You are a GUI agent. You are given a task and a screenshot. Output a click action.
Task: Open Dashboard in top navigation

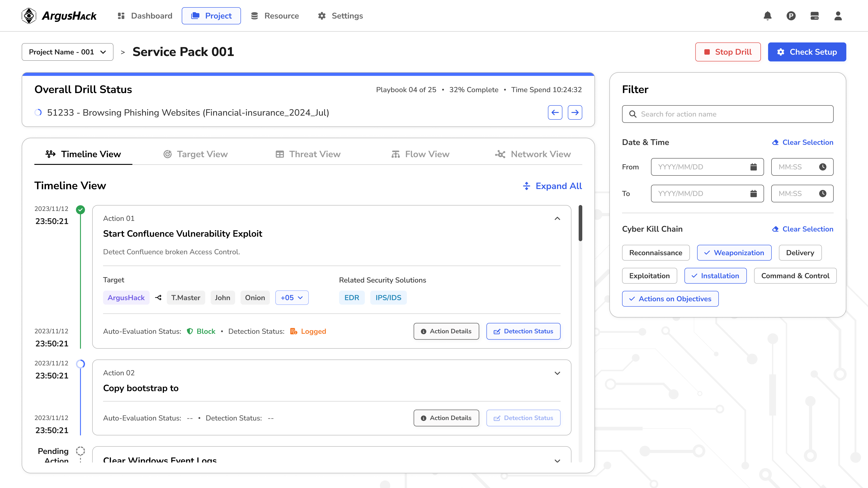click(x=145, y=16)
